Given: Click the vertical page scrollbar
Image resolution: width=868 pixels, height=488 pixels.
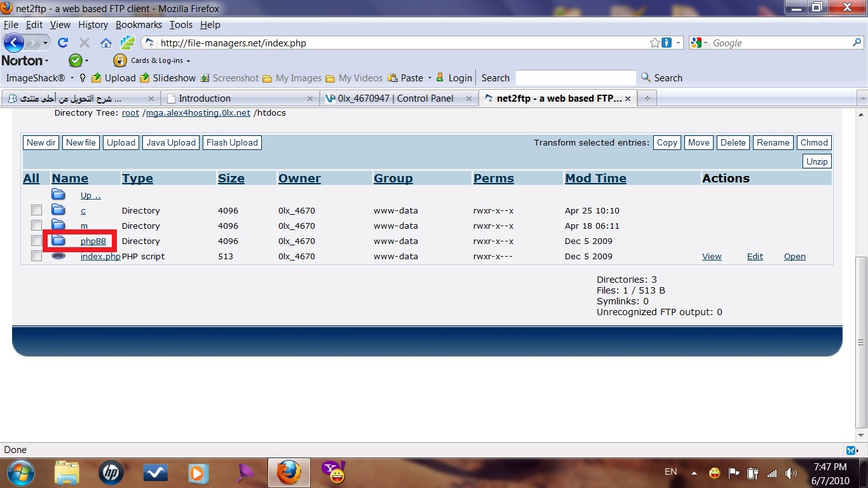Looking at the screenshot, I should [x=861, y=343].
